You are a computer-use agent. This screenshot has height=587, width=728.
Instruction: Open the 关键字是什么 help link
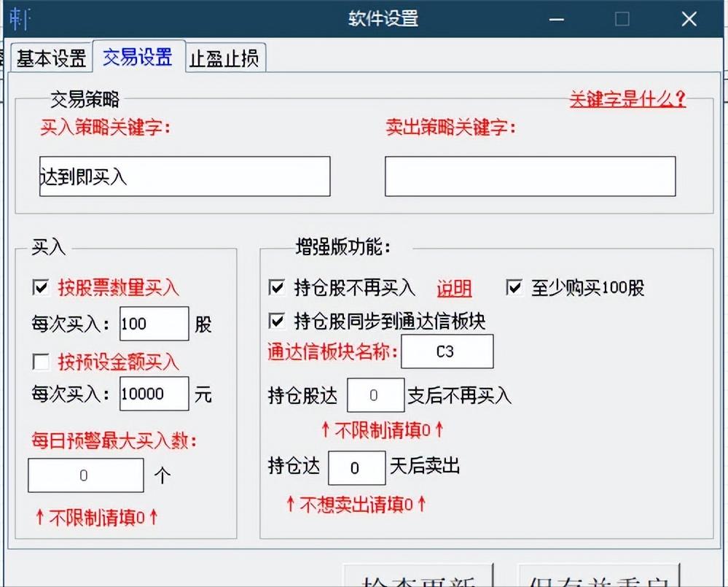pos(627,100)
